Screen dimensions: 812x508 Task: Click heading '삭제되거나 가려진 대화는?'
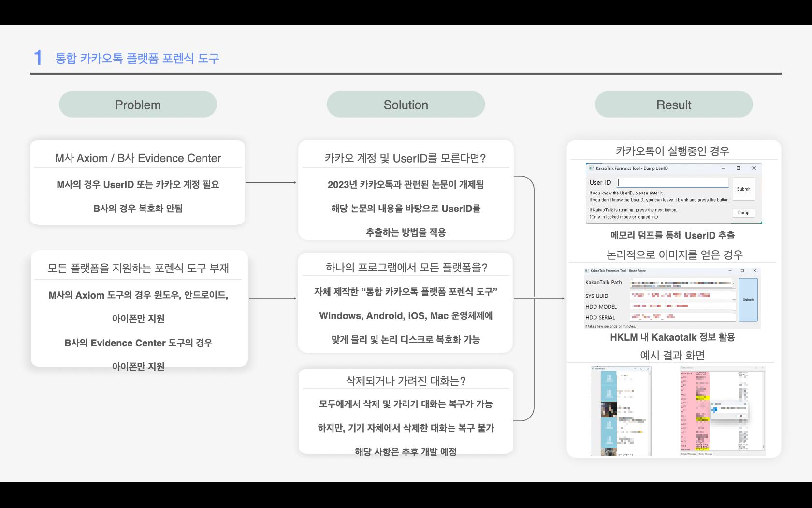(406, 381)
